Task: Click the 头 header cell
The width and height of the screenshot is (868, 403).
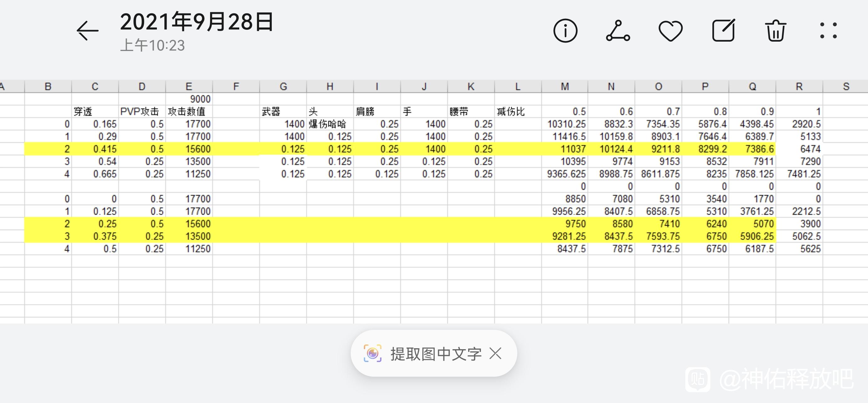Action: click(x=330, y=111)
